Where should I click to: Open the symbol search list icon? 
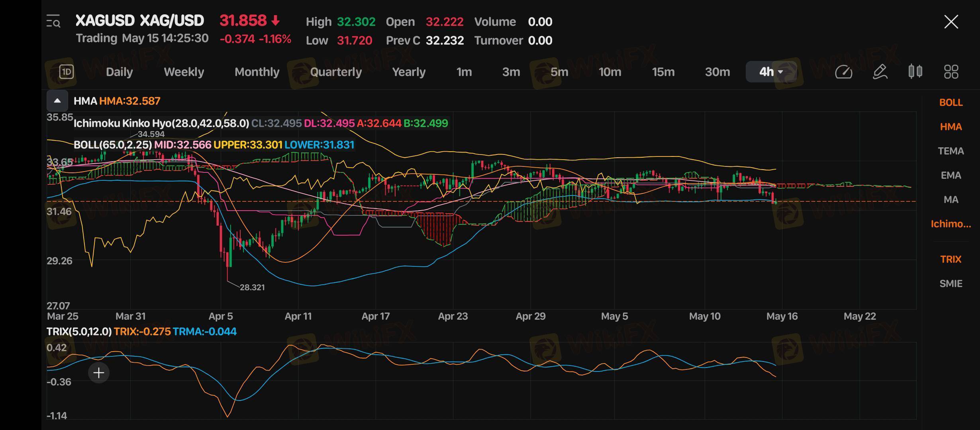pyautogui.click(x=53, y=21)
